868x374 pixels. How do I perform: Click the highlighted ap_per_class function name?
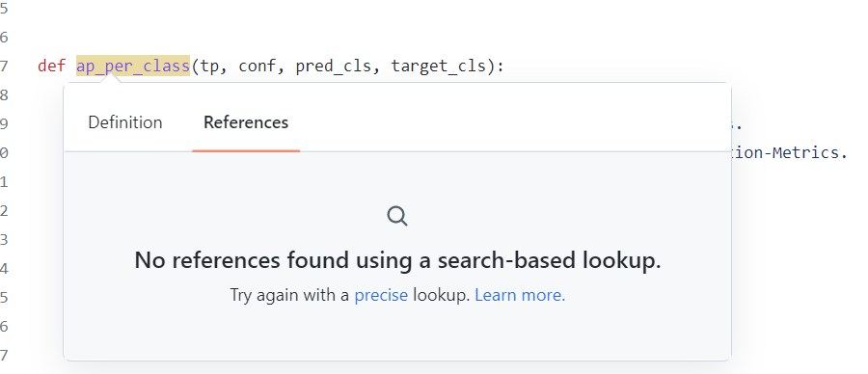click(133, 67)
